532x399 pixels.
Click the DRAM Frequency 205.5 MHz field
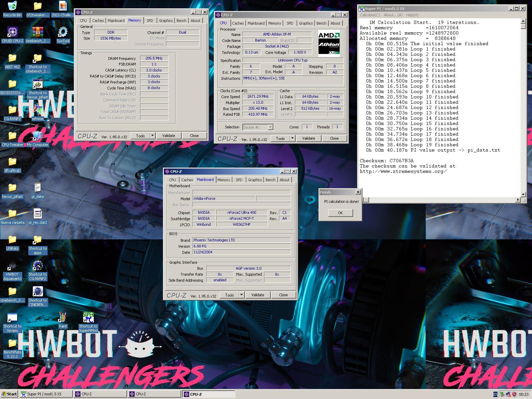(x=154, y=58)
